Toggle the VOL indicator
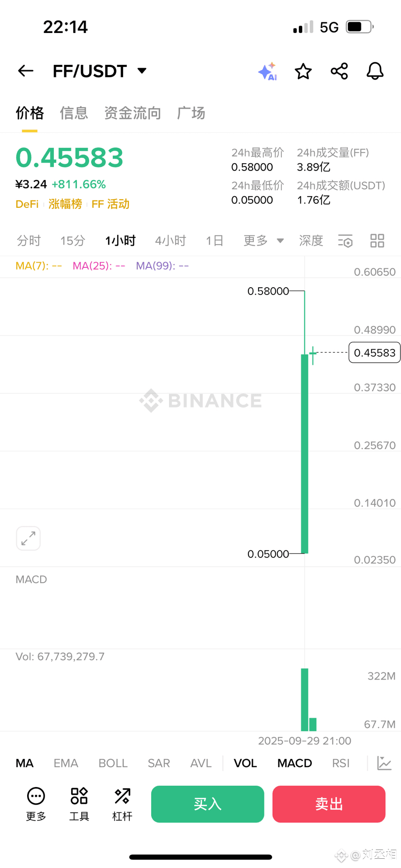This screenshot has width=401, height=868. point(246,763)
